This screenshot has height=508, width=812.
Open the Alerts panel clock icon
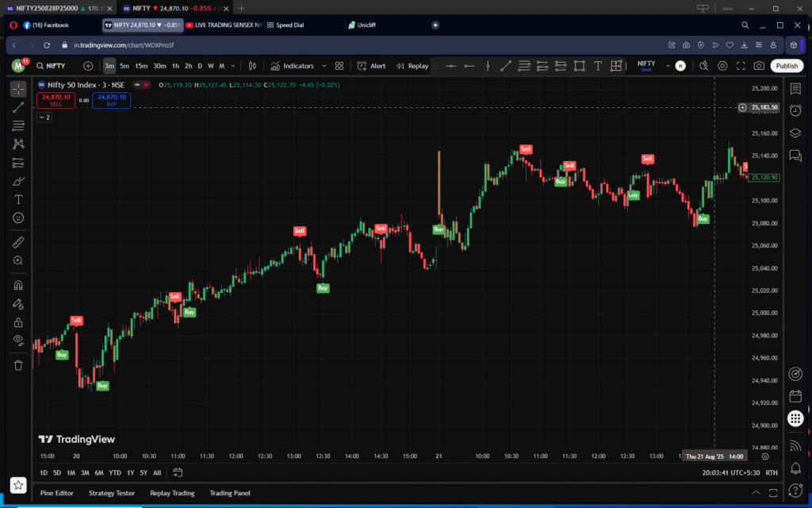pos(795,110)
